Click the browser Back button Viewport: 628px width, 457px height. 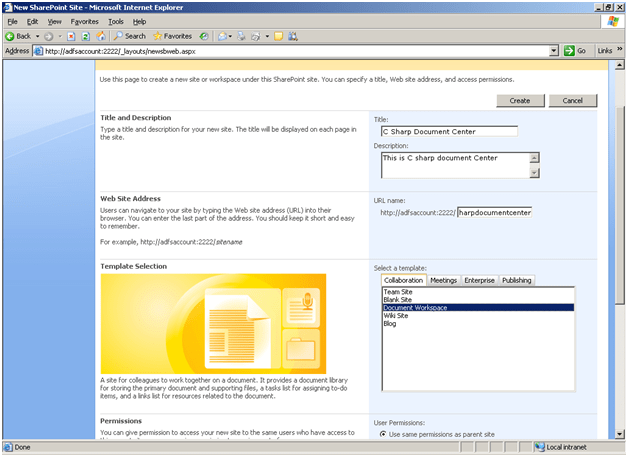pyautogui.click(x=18, y=36)
